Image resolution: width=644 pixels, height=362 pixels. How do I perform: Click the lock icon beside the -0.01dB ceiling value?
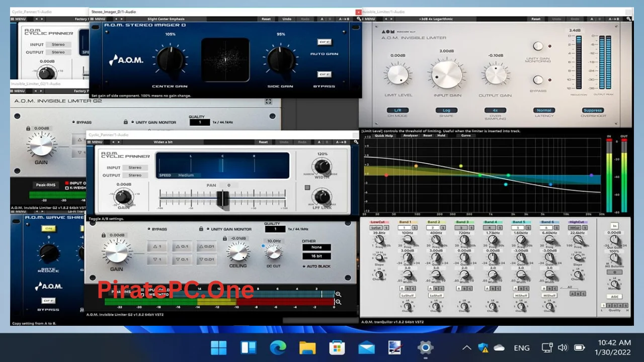[x=225, y=238]
